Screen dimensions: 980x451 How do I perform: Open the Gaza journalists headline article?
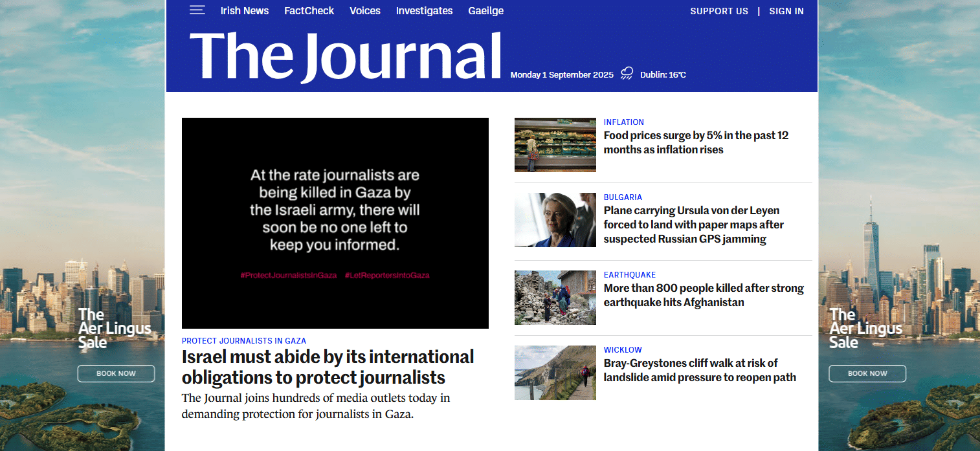click(x=328, y=366)
